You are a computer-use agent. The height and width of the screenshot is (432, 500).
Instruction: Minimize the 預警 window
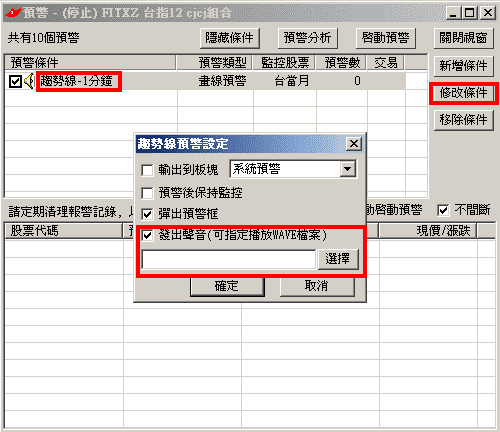point(453,13)
